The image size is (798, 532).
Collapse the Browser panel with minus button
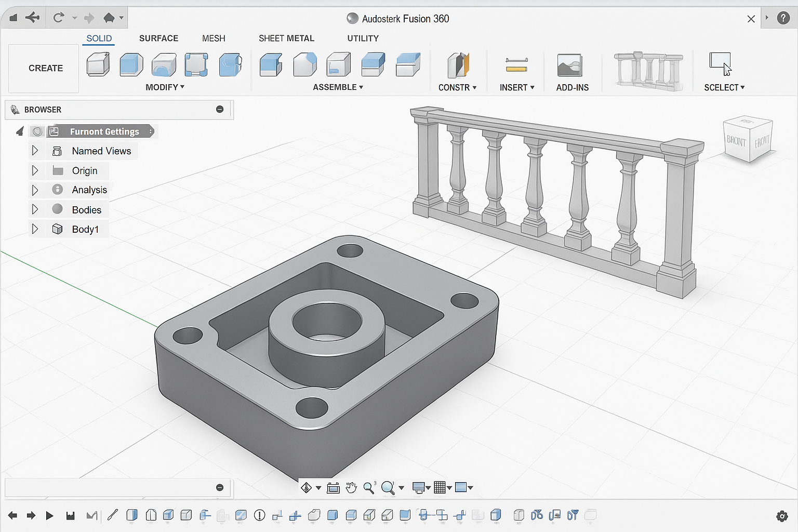pyautogui.click(x=220, y=110)
